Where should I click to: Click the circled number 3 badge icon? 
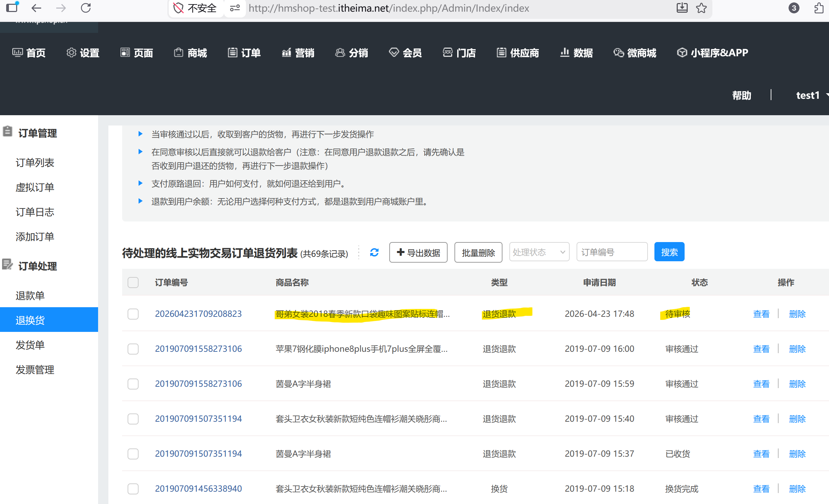point(794,8)
